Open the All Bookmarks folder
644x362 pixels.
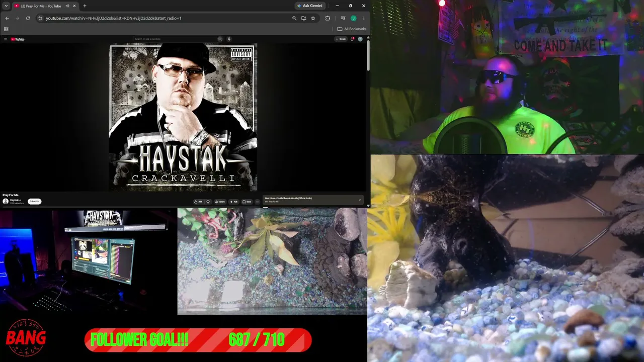click(352, 29)
